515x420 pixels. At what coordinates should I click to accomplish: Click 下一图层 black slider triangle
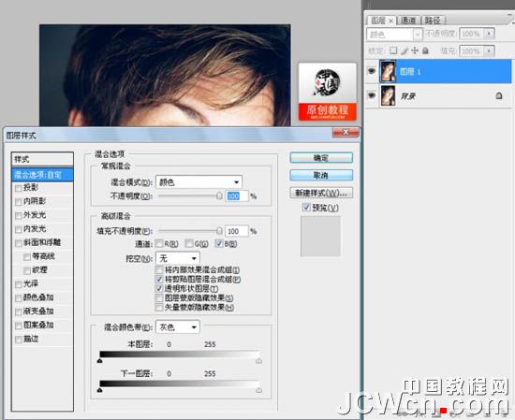[x=100, y=390]
